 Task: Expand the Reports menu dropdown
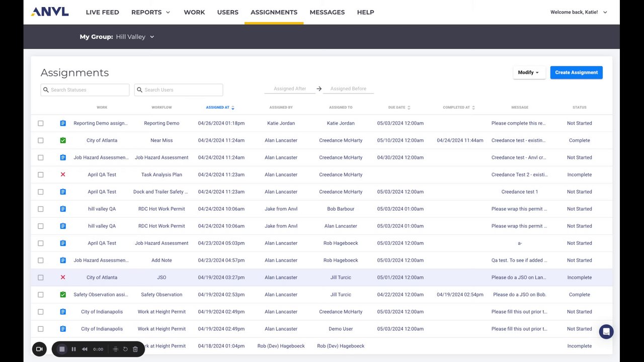[x=151, y=12]
